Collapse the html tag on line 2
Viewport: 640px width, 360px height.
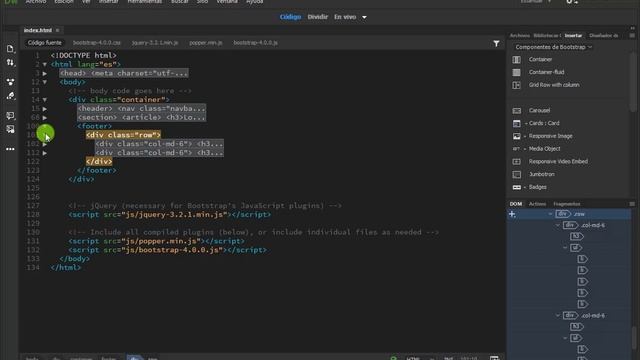pos(44,64)
